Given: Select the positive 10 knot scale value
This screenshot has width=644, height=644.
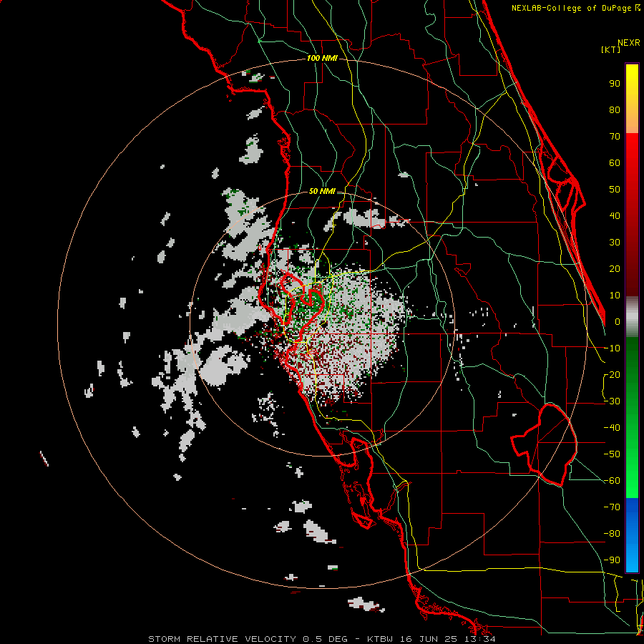Looking at the screenshot, I should (x=615, y=296).
